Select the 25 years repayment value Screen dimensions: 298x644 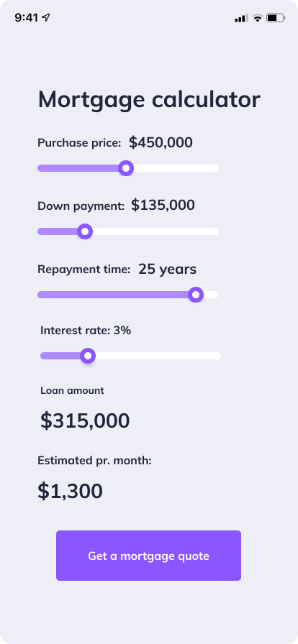click(x=168, y=270)
